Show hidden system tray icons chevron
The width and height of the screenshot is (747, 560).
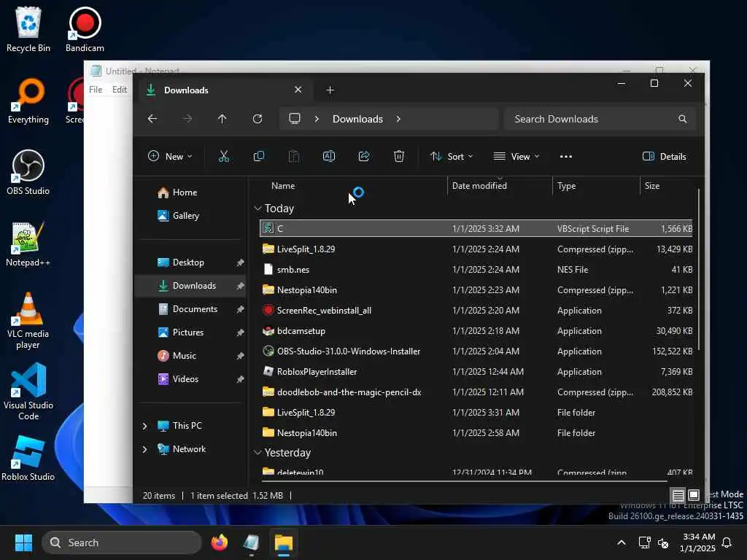(622, 542)
